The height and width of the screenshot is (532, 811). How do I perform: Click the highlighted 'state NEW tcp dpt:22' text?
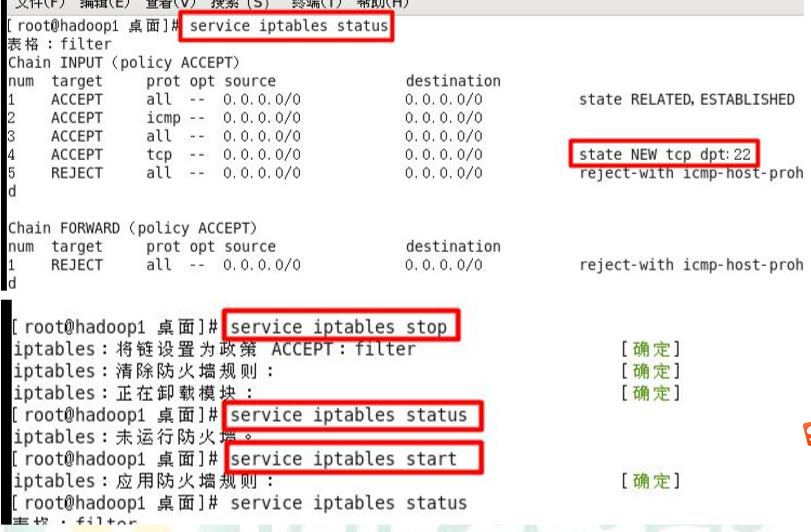(x=665, y=154)
